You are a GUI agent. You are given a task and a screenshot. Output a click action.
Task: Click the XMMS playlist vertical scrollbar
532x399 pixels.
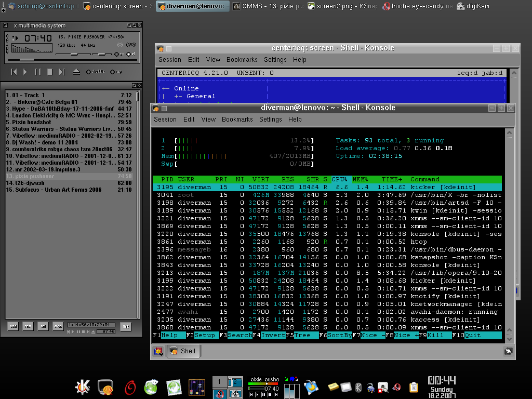tap(137, 204)
